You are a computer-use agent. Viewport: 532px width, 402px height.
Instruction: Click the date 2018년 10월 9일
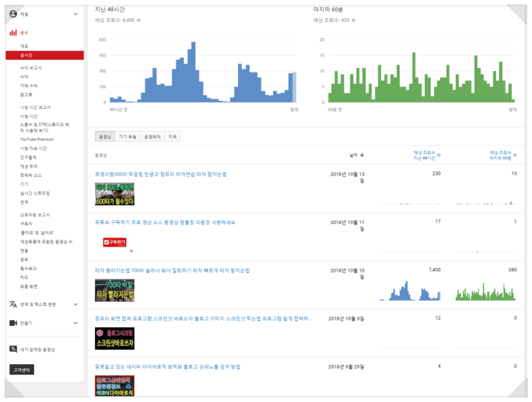click(346, 319)
